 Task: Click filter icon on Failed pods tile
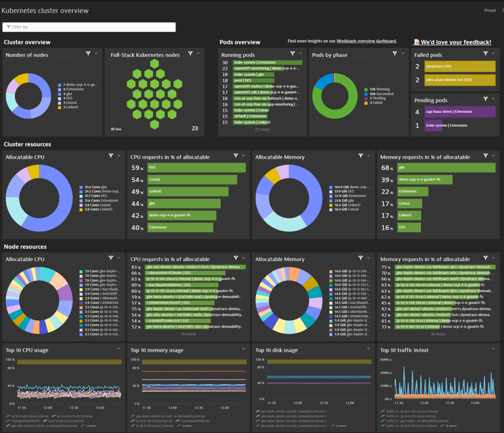[x=485, y=53]
